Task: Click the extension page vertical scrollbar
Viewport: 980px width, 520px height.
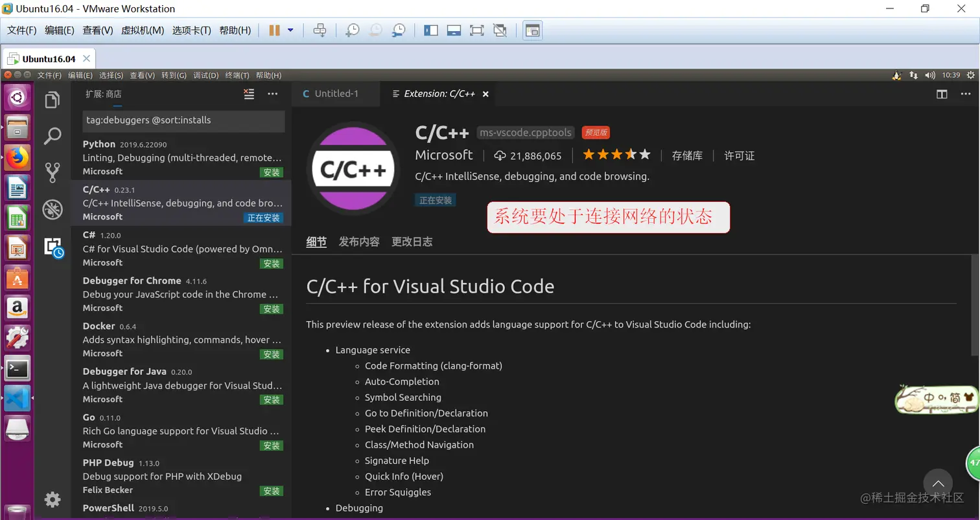Action: click(975, 305)
